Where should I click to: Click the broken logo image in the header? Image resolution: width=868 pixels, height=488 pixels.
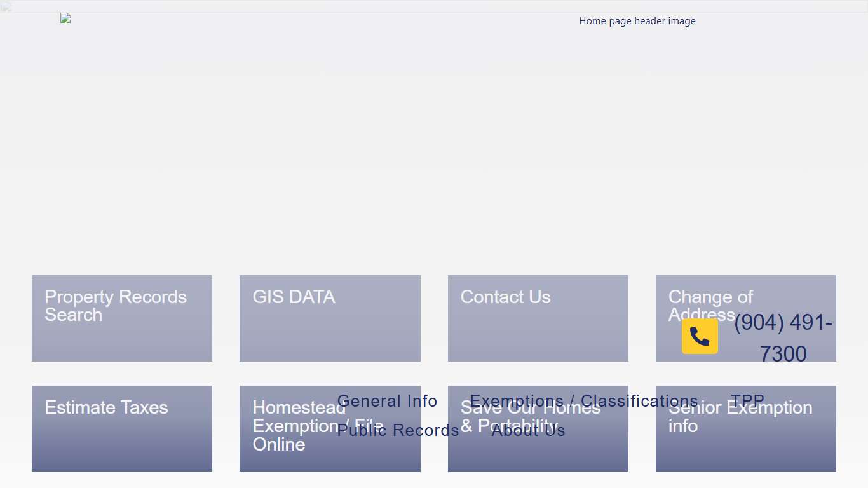click(x=65, y=18)
